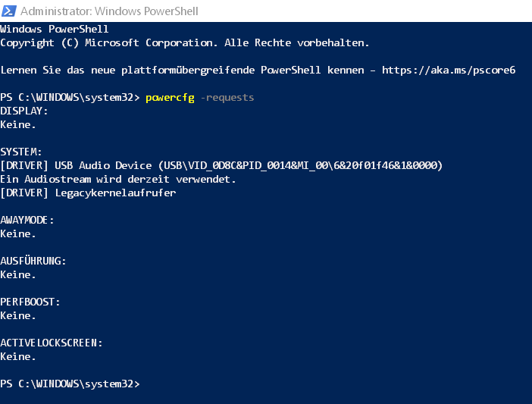
Task: Click the ACTIVELOCKSCREEN: section heading
Action: pyautogui.click(x=52, y=343)
